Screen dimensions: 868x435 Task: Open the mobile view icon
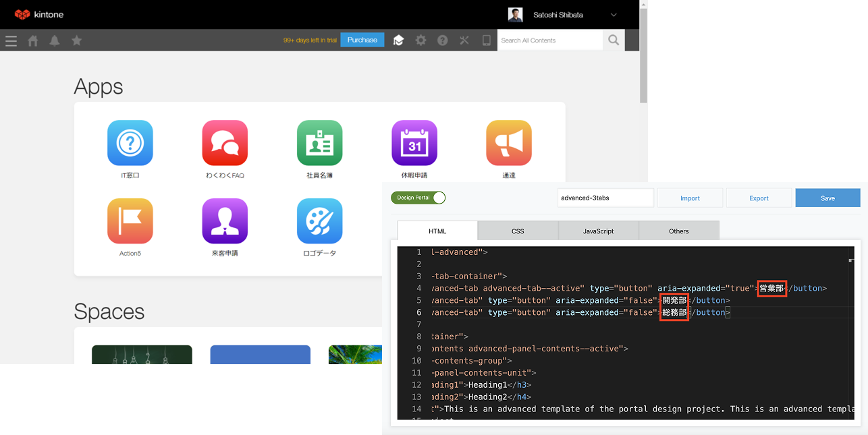tap(487, 40)
